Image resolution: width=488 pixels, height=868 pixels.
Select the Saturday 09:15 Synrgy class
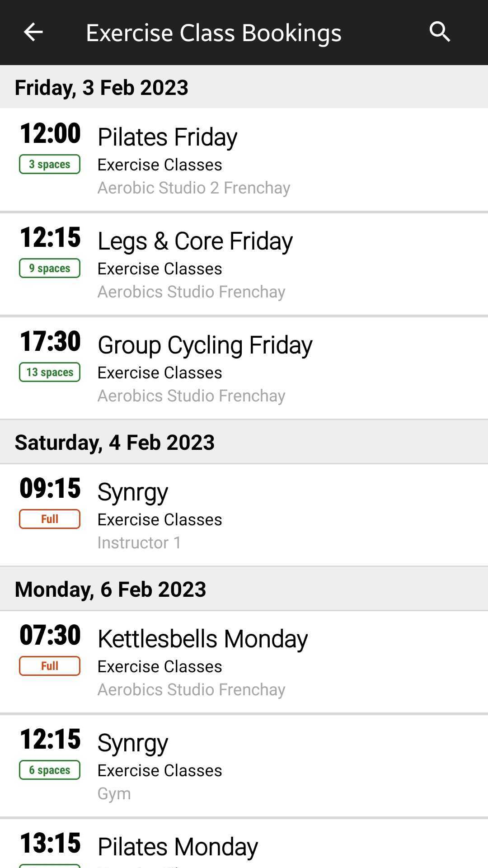click(133, 492)
